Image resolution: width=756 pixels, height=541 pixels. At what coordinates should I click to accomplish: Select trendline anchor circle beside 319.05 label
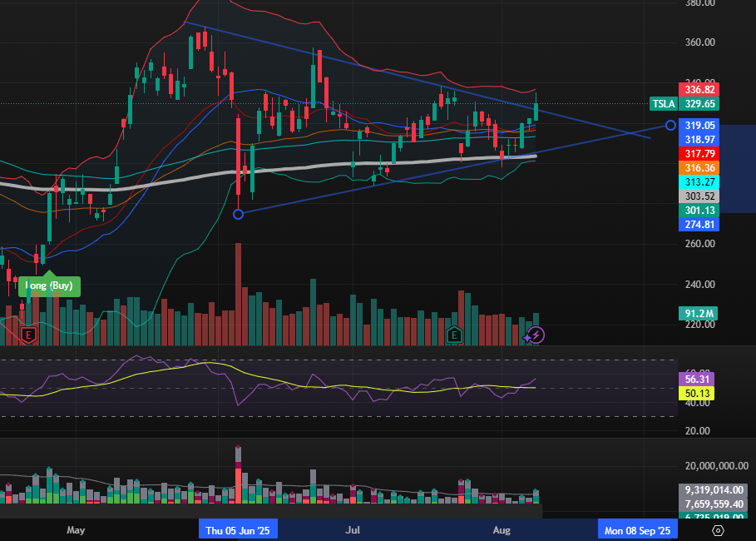pos(671,126)
